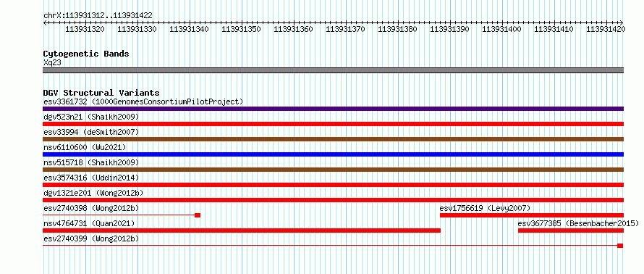Click nsv4764731 (Quan2021) label

point(89,223)
